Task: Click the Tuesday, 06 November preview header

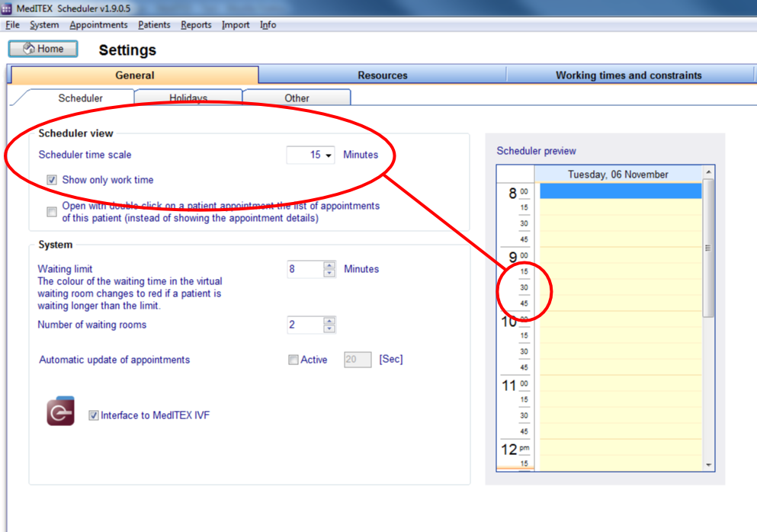Action: coord(618,175)
